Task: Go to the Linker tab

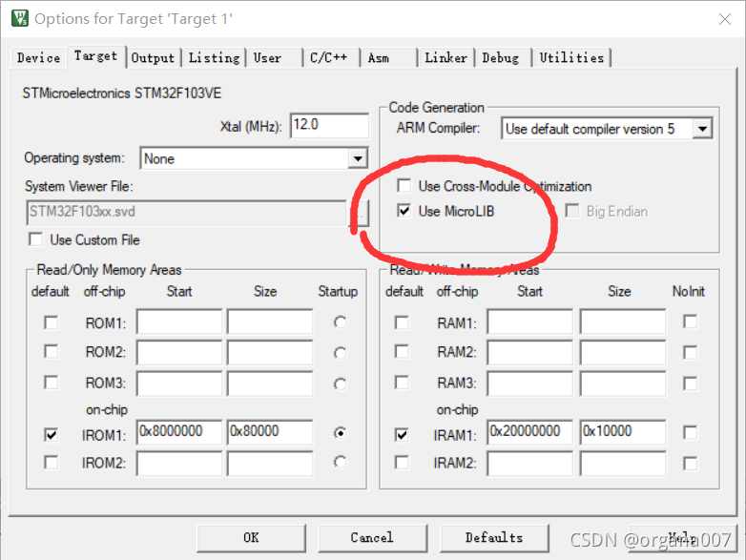Action: pyautogui.click(x=446, y=58)
